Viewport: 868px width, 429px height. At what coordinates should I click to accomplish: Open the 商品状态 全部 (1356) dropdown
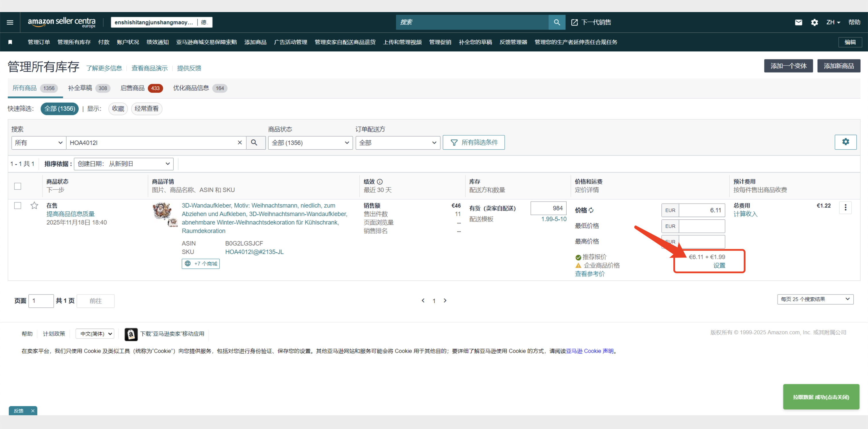coord(310,143)
